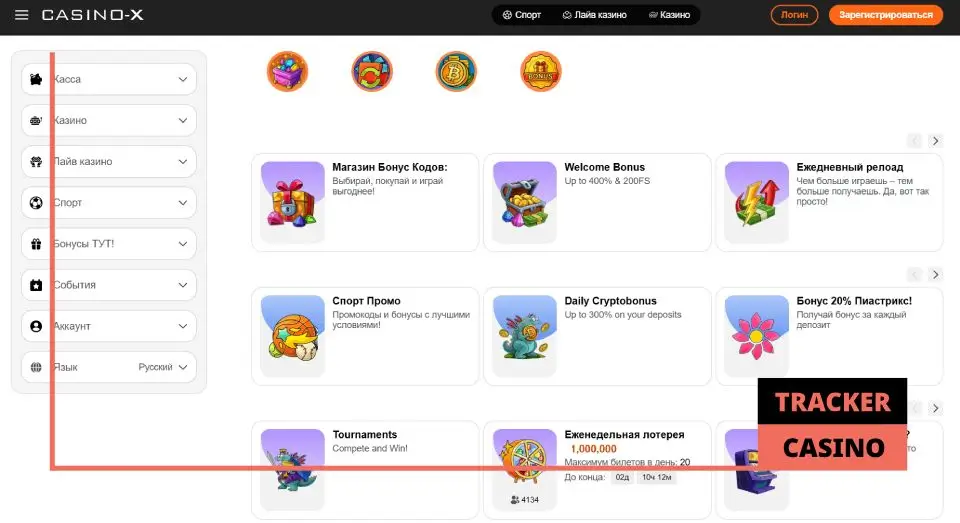Image resolution: width=960 pixels, height=523 pixels.
Task: Click the CASINO-X logo
Action: (92, 15)
